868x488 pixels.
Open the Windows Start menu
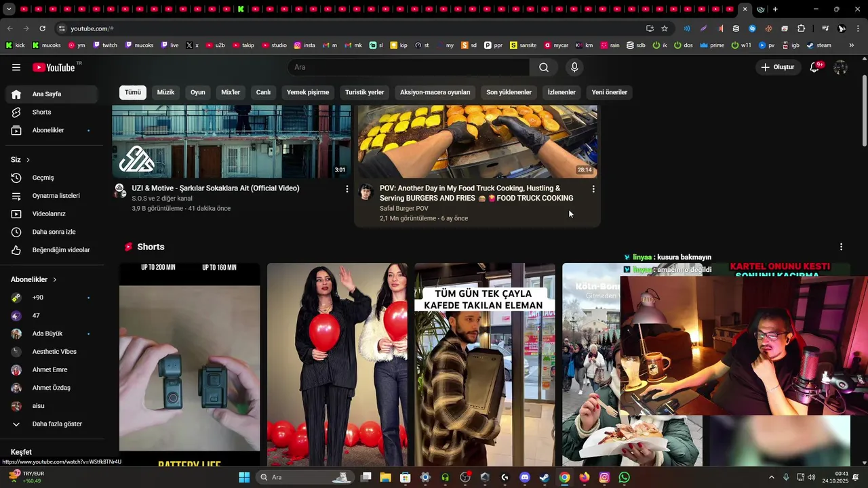[244, 477]
